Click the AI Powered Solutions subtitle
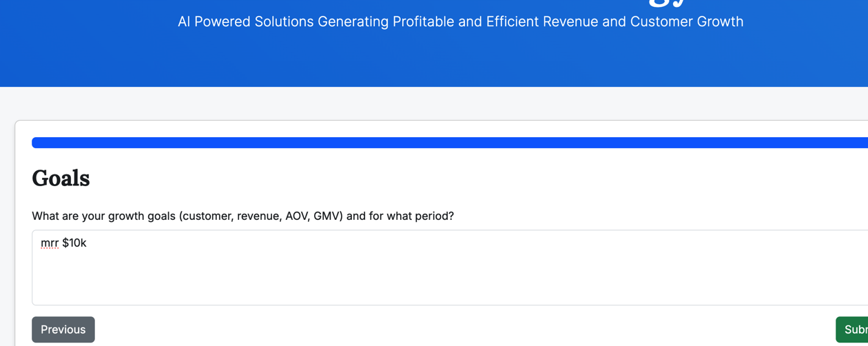 point(460,22)
